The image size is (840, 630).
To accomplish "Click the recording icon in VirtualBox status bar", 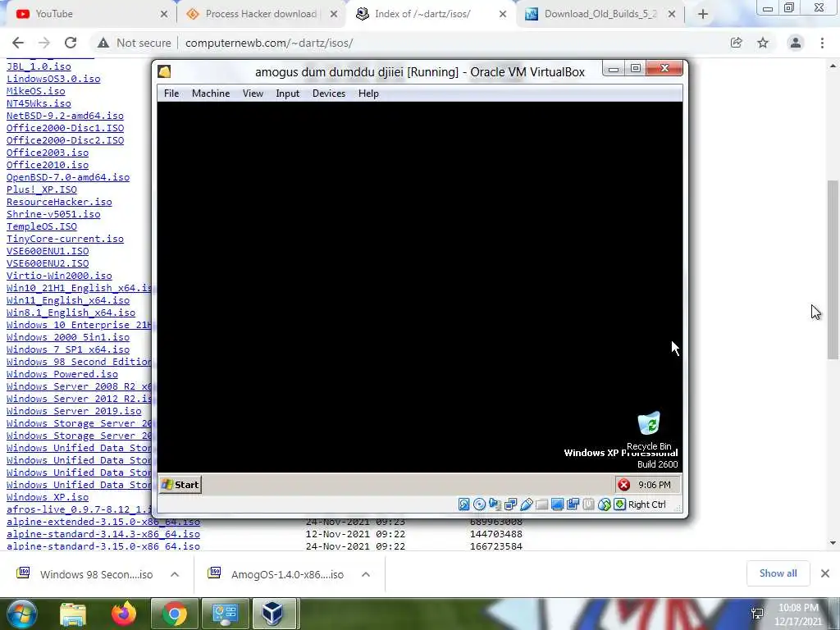I will tap(573, 504).
